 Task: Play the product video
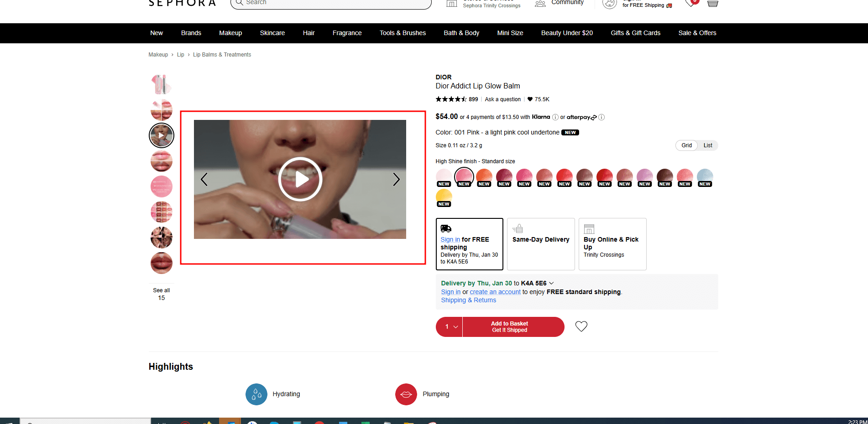tap(300, 179)
